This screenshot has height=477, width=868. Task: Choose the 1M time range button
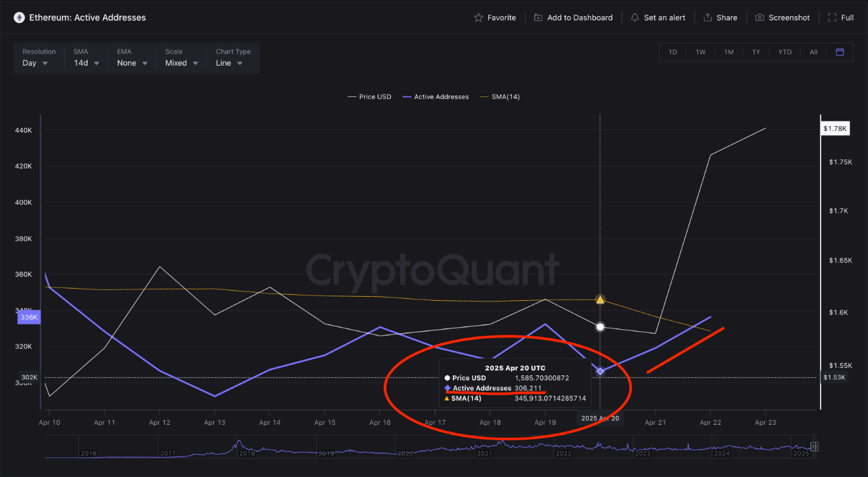click(728, 52)
